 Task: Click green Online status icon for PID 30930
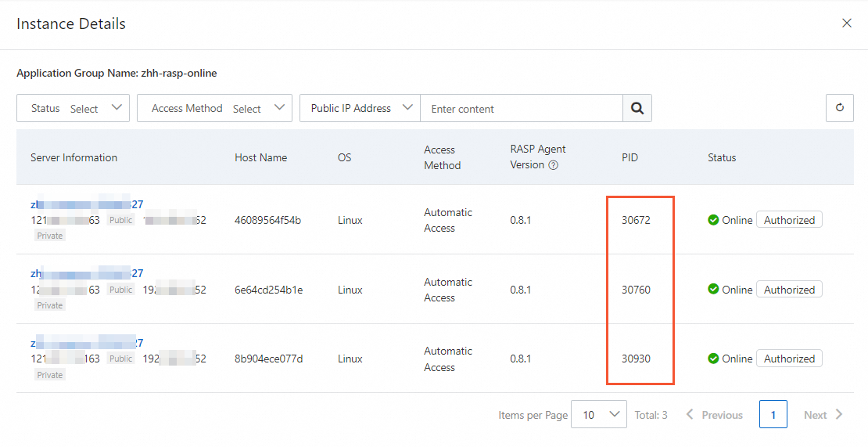pyautogui.click(x=713, y=359)
